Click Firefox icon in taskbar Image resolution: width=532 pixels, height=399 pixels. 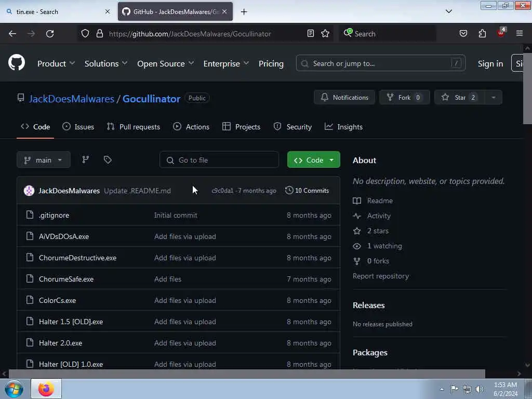point(46,389)
